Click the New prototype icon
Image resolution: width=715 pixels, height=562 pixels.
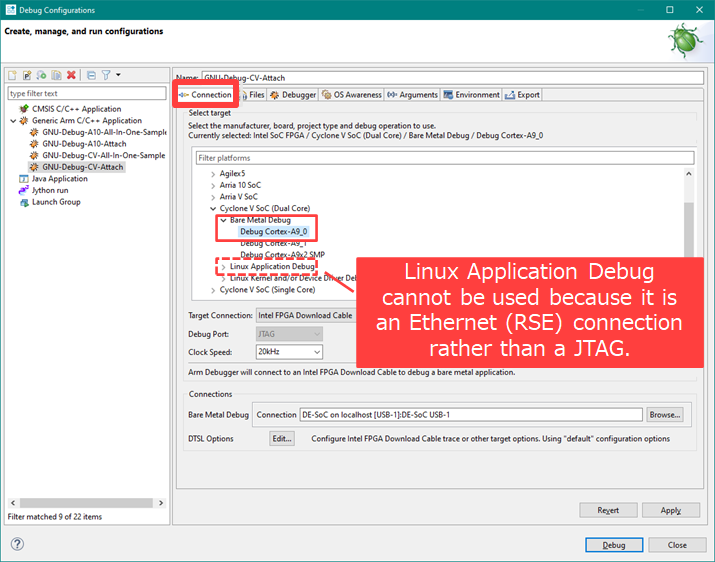pos(28,75)
